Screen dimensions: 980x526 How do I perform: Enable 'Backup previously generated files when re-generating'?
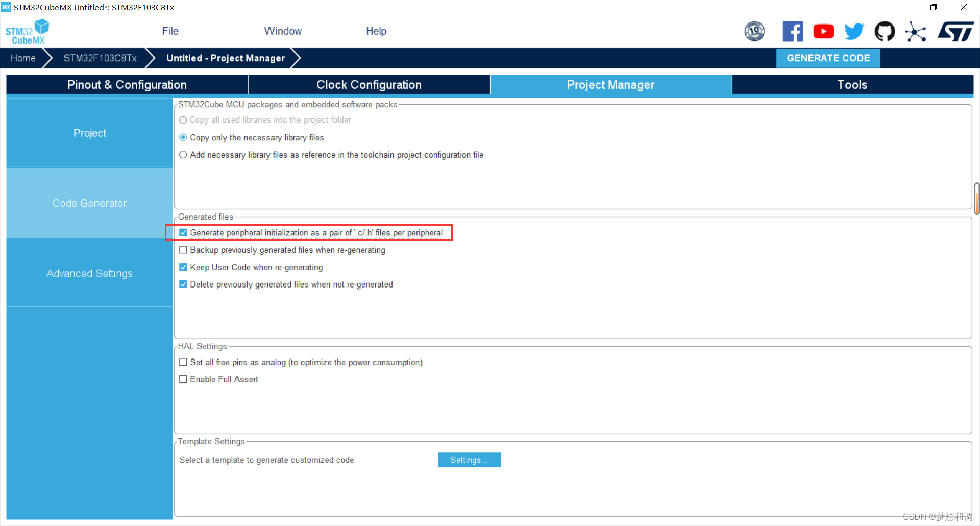click(183, 250)
